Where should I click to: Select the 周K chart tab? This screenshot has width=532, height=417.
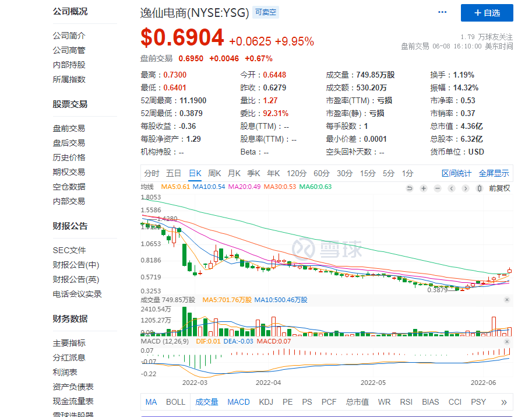click(x=214, y=174)
